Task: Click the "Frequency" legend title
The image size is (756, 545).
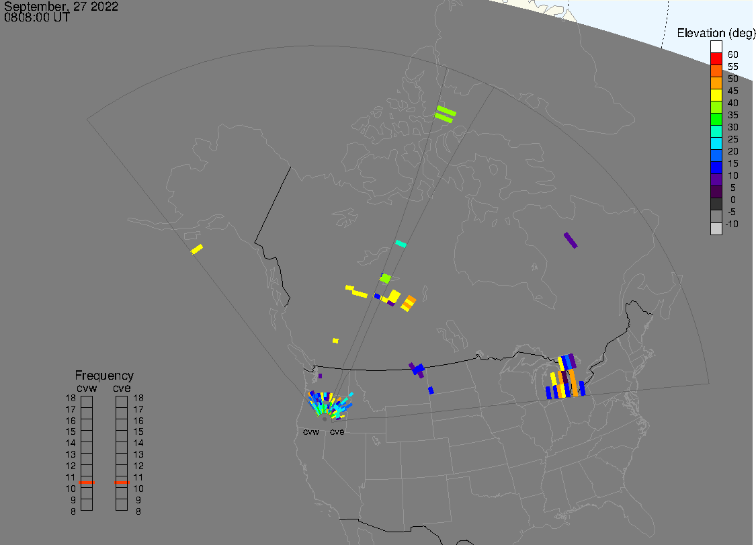Action: (104, 375)
